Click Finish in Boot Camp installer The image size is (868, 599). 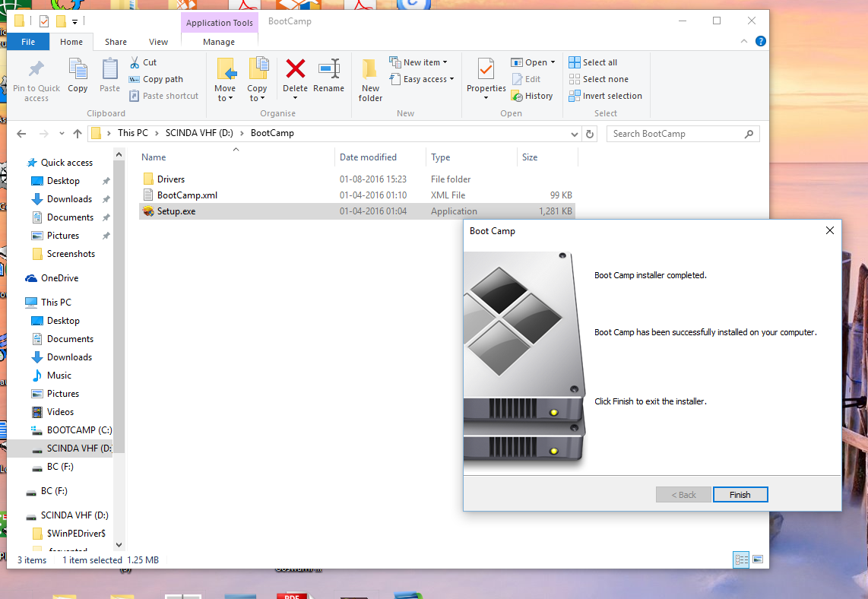[740, 494]
